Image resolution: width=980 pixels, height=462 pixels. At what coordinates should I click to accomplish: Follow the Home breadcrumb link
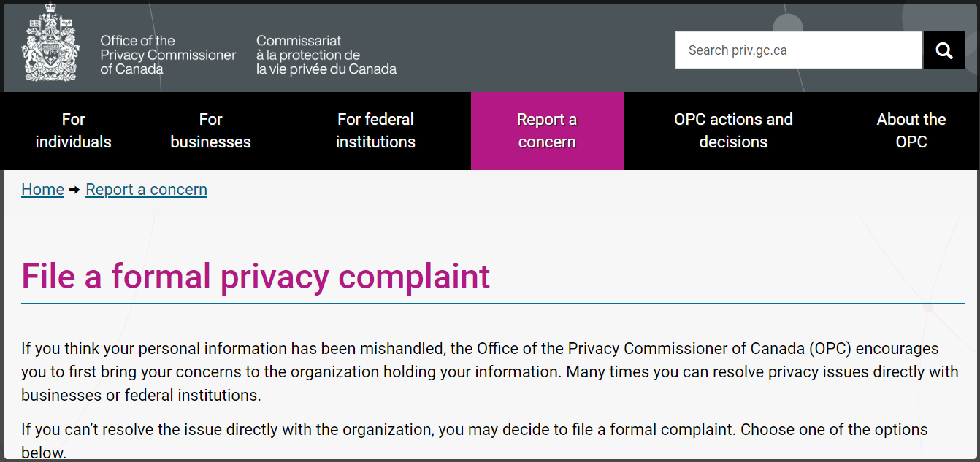(42, 190)
